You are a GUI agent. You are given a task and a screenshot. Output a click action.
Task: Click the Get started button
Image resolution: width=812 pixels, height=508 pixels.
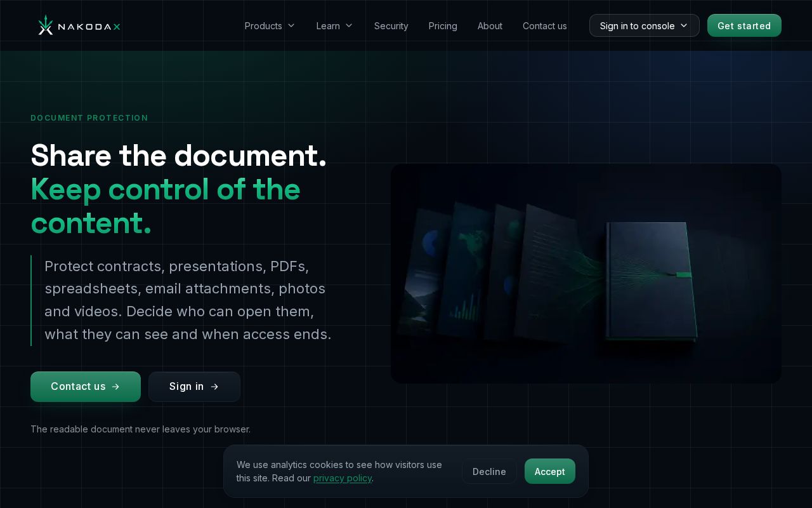[744, 25]
